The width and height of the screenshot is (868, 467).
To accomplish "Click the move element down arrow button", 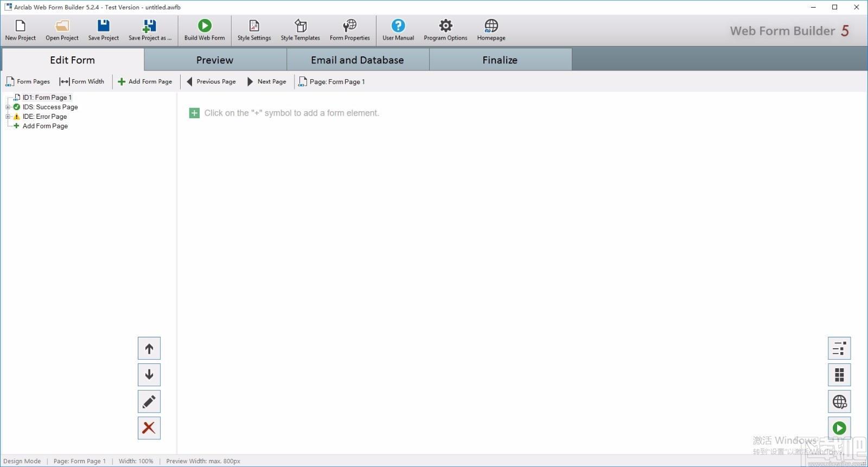I will tap(149, 375).
